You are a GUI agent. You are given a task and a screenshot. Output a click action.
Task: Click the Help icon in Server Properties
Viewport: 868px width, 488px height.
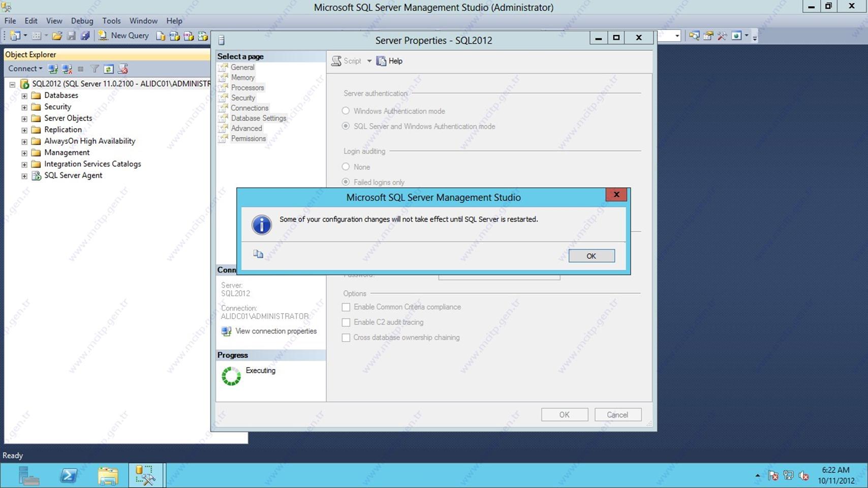(x=381, y=61)
